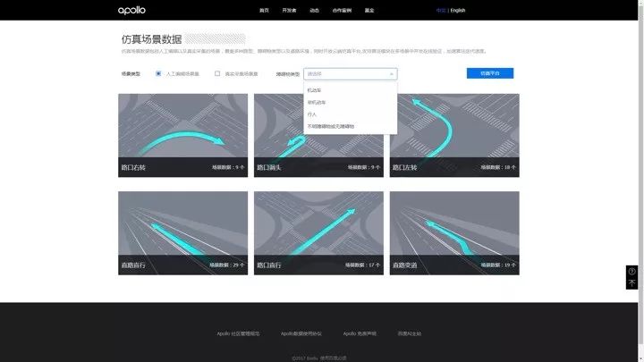Check the 真实采集场景集 checkbox

pos(217,73)
